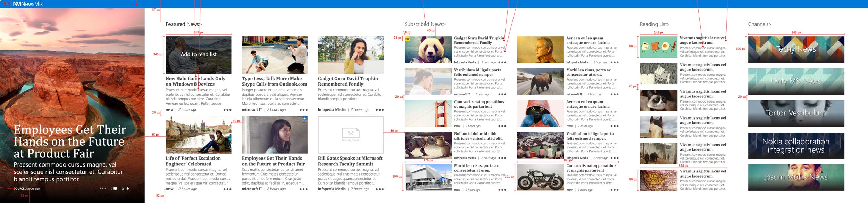Open ellipsis menu for Nullam id dolor story
The image size is (868, 203).
click(502, 158)
